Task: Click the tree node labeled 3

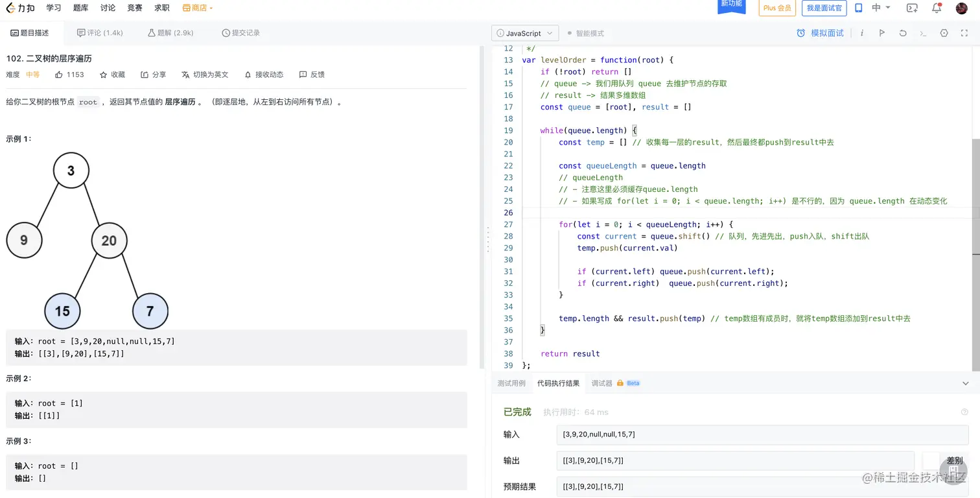Action: click(71, 171)
